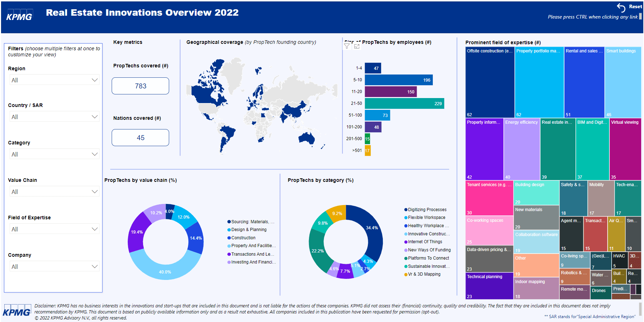Click Digitizing Processes legend entry
This screenshot has width=644, height=322.
(x=425, y=210)
